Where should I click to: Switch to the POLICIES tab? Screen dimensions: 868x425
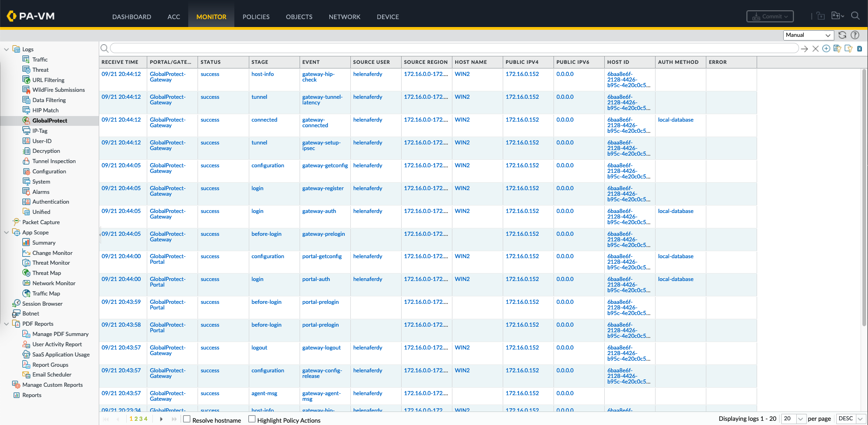[x=256, y=17]
